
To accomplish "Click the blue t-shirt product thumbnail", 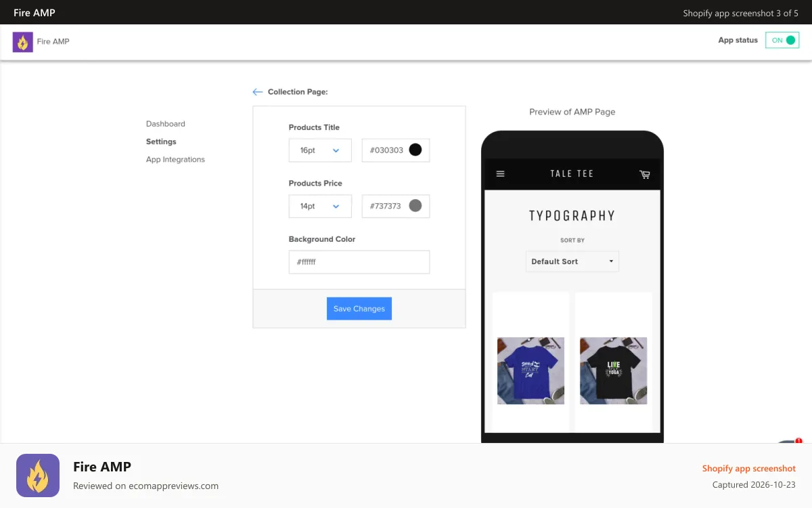I will pos(531,371).
